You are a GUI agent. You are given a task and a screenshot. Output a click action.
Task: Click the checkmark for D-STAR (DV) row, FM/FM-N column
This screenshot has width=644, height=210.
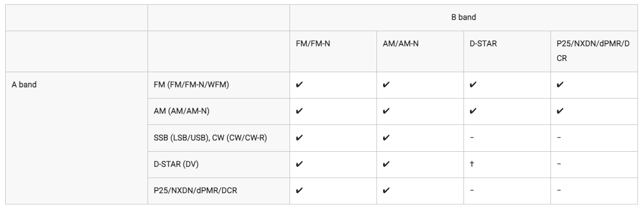tap(299, 164)
